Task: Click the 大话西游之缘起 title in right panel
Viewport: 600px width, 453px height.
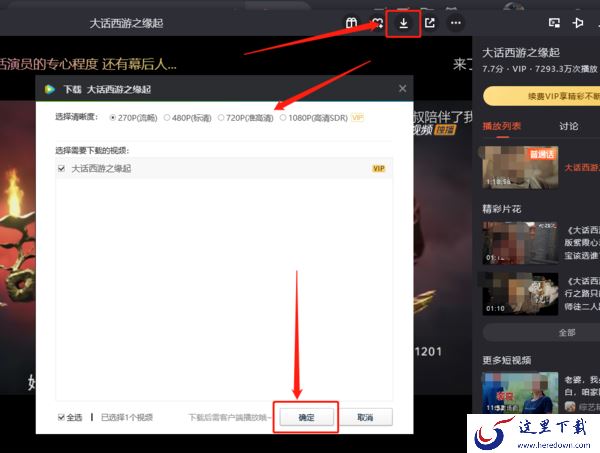Action: [x=521, y=52]
